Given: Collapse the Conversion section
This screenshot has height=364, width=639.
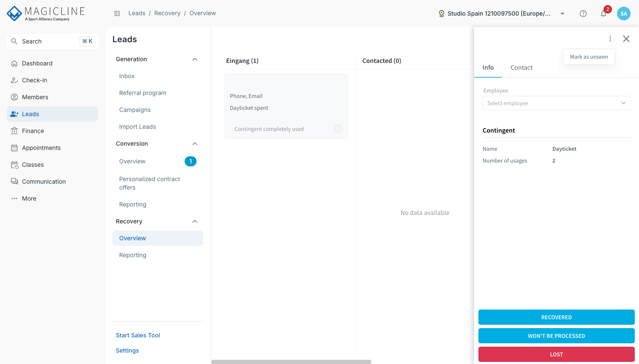Looking at the screenshot, I should 195,144.
